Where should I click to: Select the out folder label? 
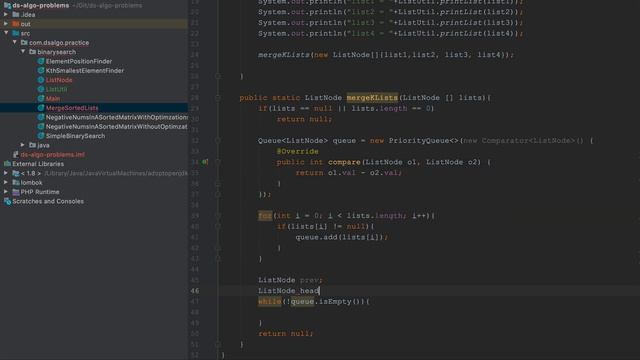coord(25,24)
